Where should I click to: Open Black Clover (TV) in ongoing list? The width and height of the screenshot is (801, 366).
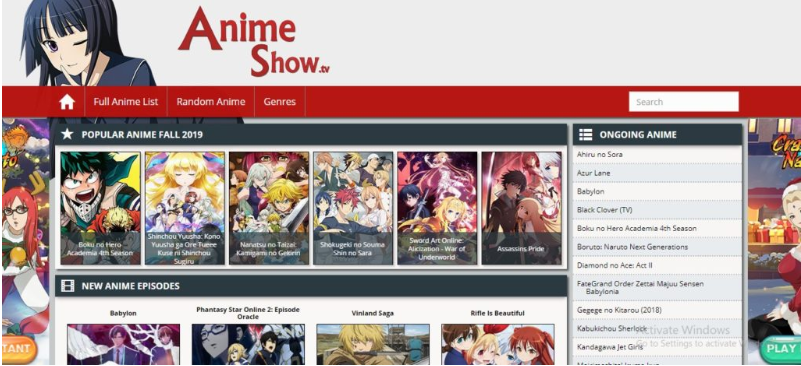coord(605,210)
